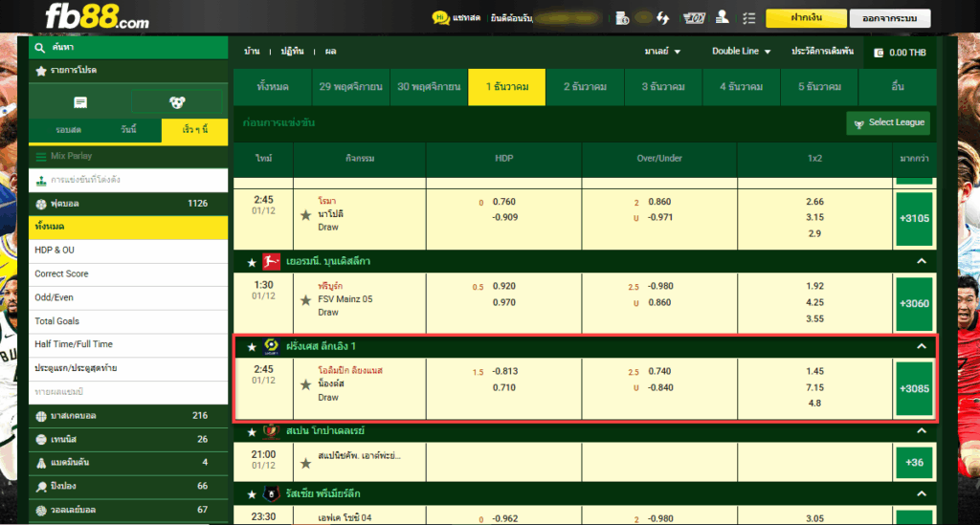Click the ออกจากระบบ logout button
This screenshot has height=525, width=980.
pos(890,18)
